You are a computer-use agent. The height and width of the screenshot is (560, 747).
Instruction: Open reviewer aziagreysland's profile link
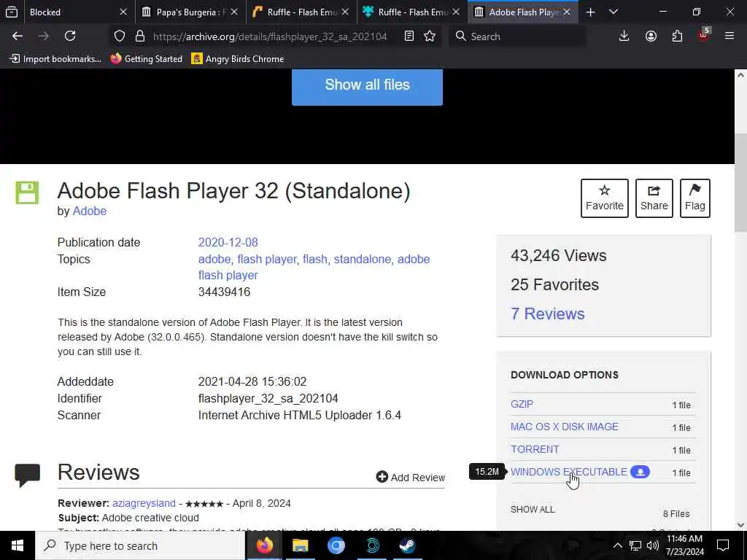[x=144, y=503]
